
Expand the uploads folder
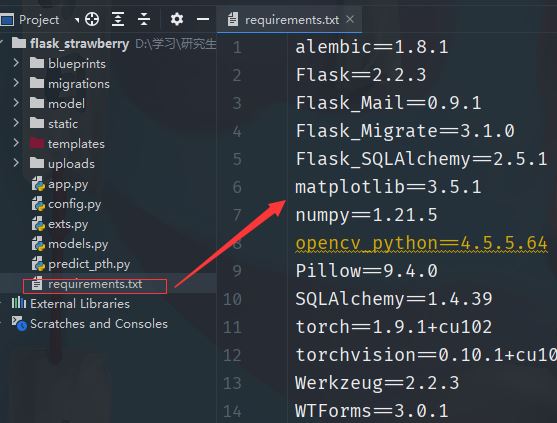coord(16,163)
